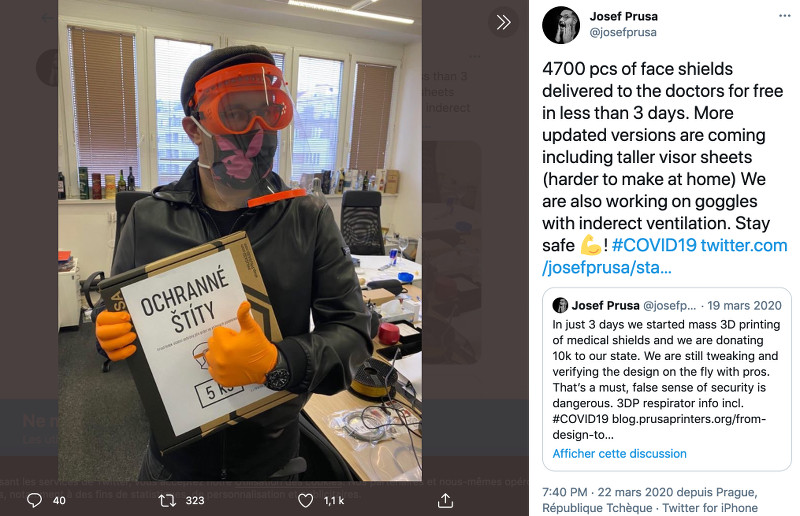Open the quoted tweet date 19 mars 2020
This screenshot has height=516, width=800.
[744, 305]
